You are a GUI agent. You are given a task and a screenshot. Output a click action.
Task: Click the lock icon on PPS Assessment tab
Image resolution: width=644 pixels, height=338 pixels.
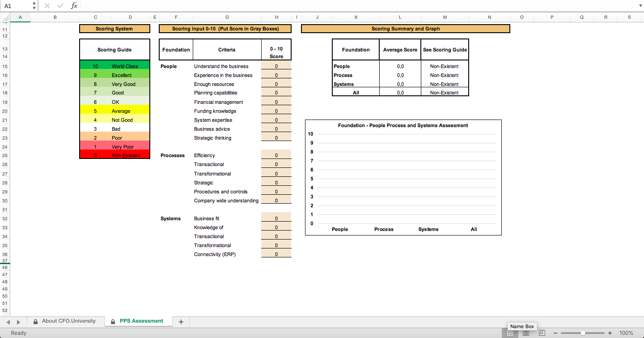[x=113, y=321]
